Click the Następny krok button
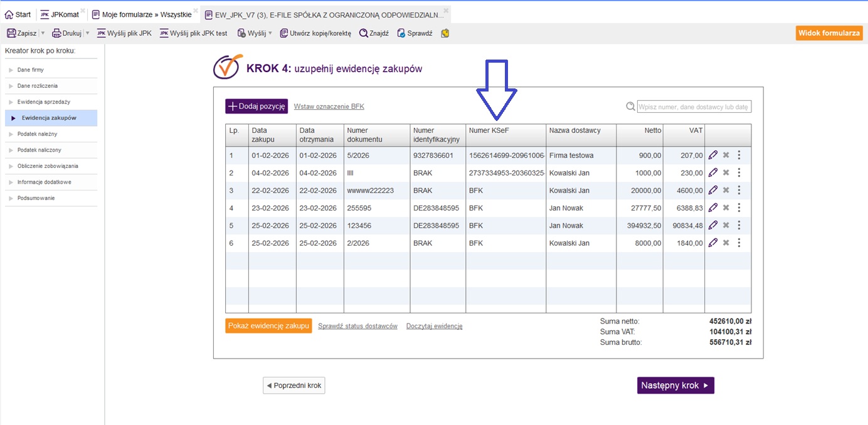The image size is (868, 425). coord(675,386)
